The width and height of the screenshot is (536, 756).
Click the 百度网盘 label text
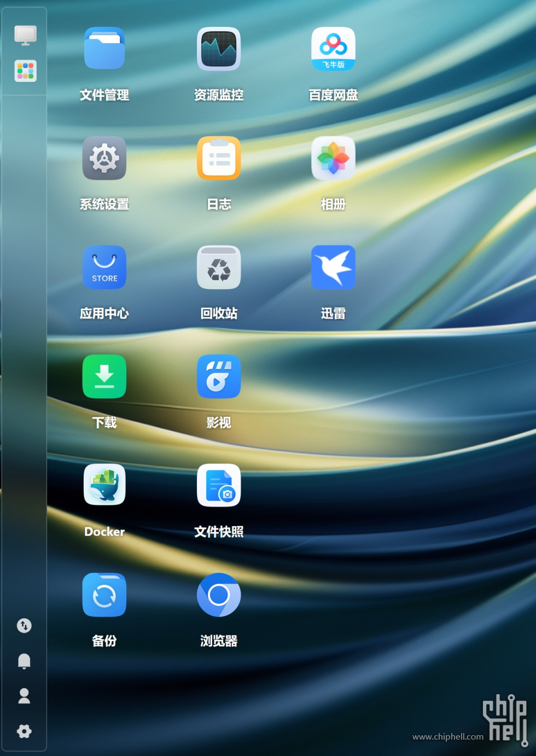[x=333, y=95]
